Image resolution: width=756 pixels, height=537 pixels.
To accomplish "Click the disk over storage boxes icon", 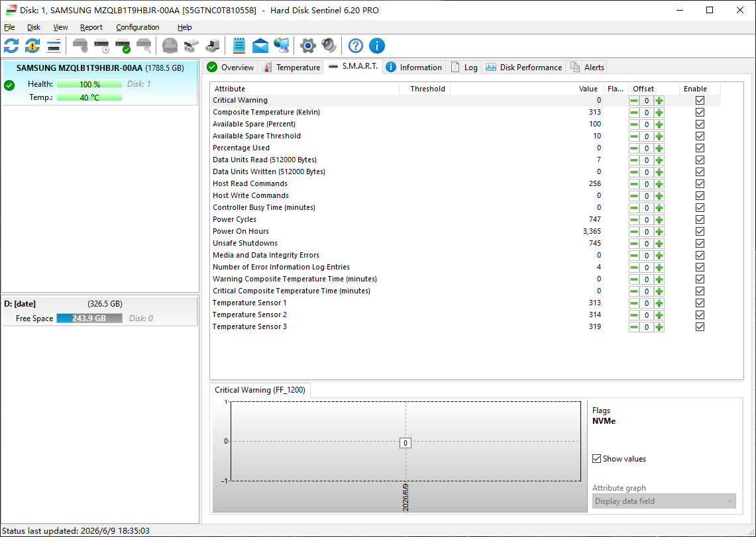I will 191,46.
